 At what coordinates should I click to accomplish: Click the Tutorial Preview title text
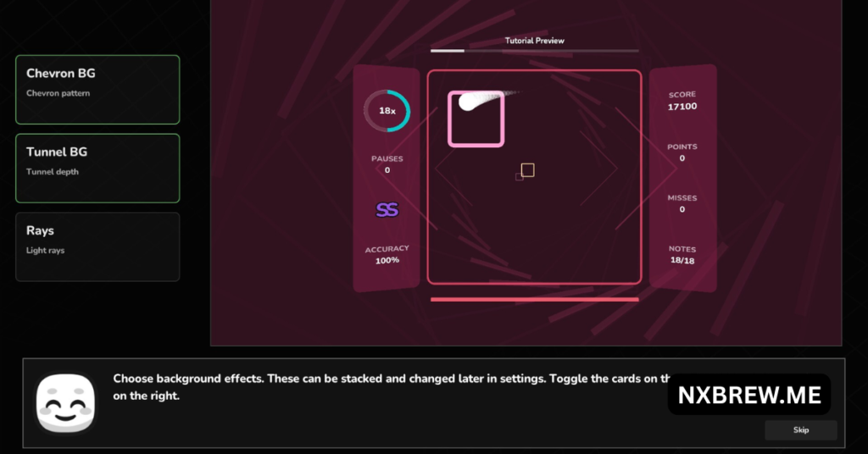(534, 41)
